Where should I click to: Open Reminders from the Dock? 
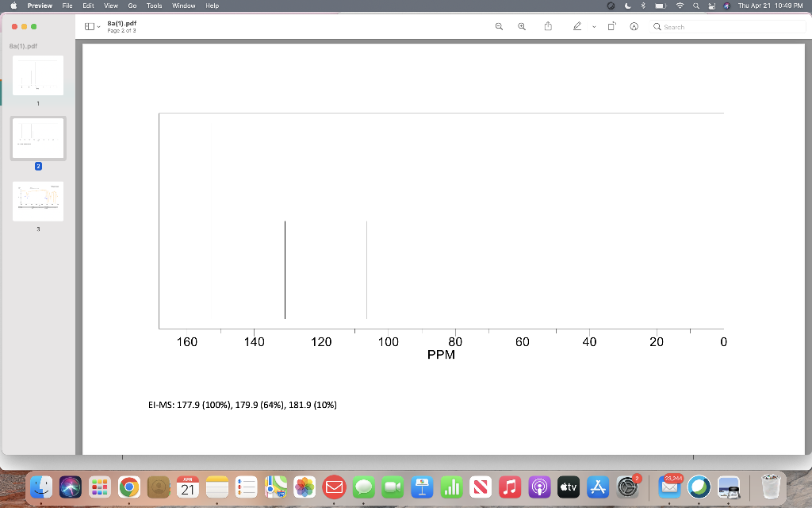(x=247, y=487)
